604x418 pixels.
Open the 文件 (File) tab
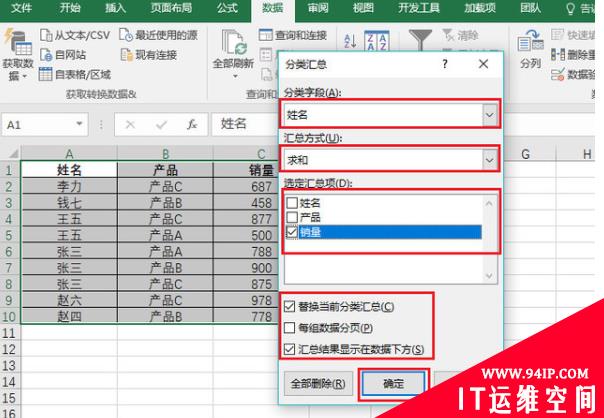click(22, 8)
